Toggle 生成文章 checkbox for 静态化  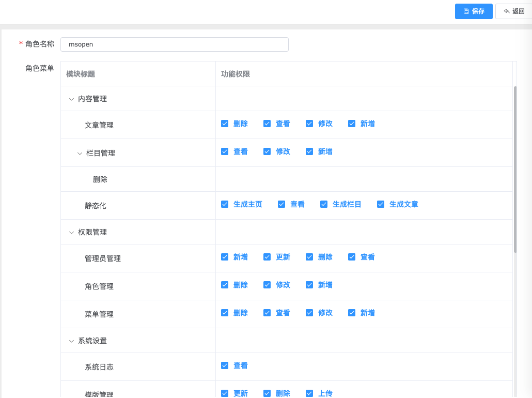click(381, 204)
